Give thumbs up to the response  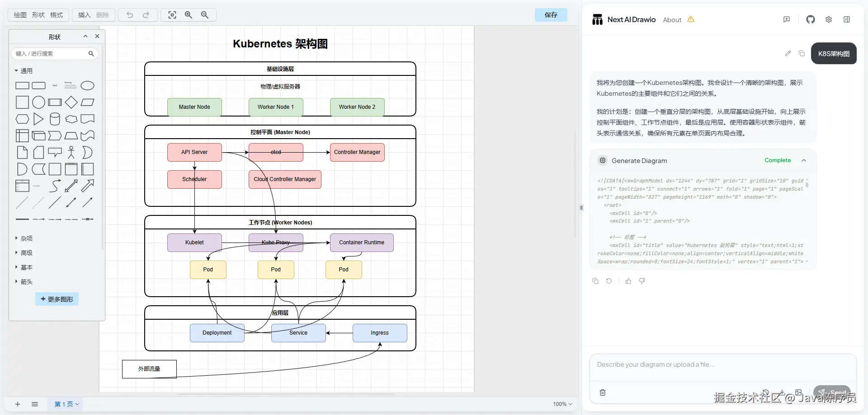pos(628,281)
